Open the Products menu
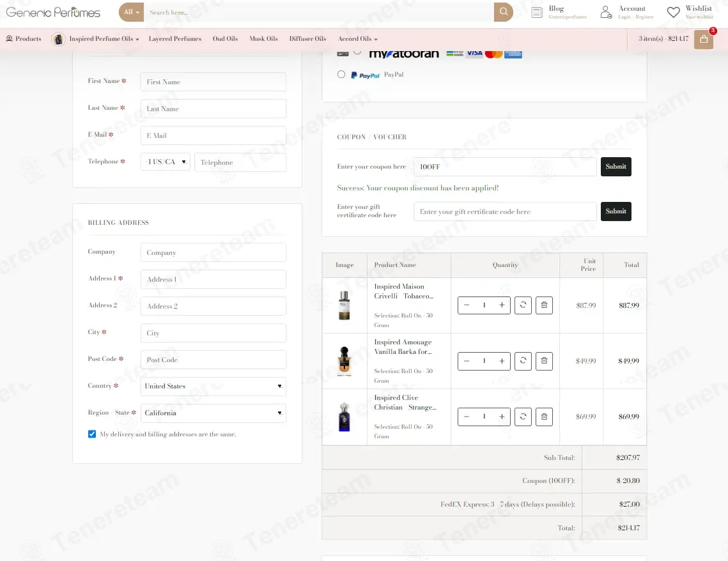Screen dimensions: 728x561 point(24,39)
